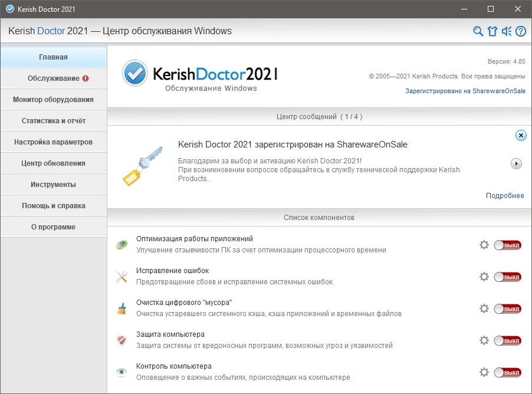
Task: Open Статистика и отчёт section
Action: (54, 121)
